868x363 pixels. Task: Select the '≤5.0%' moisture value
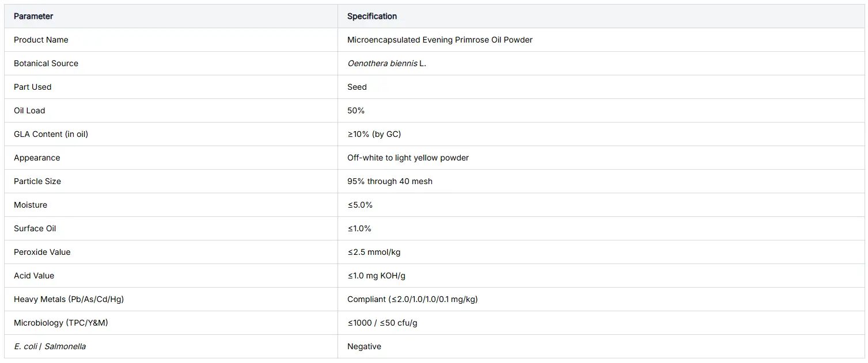[x=360, y=205]
